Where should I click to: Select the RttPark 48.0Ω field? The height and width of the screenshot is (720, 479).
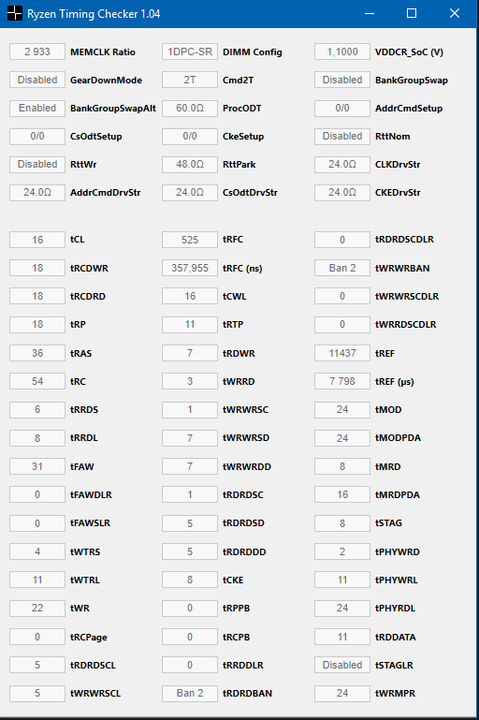(190, 164)
